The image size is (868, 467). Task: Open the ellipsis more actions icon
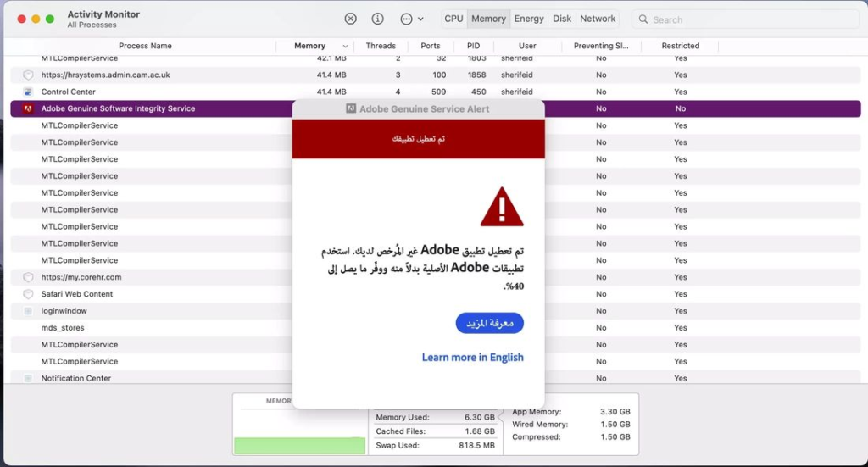pos(406,19)
